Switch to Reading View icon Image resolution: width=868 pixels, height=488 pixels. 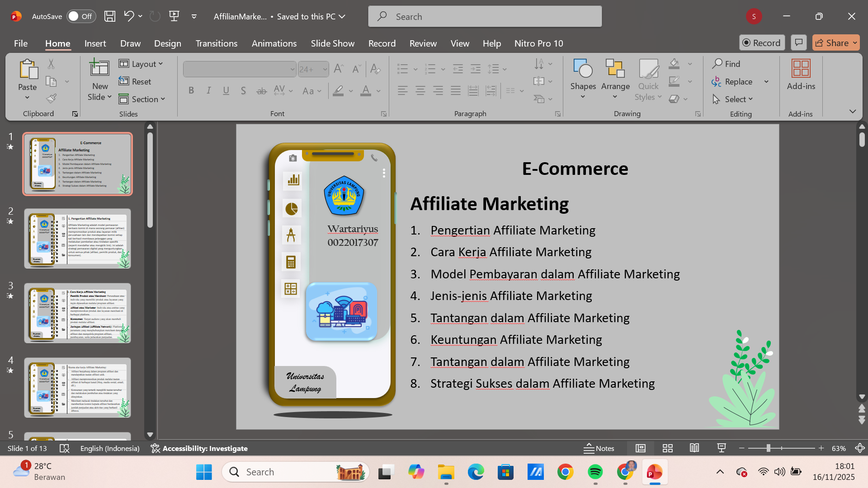tap(694, 448)
